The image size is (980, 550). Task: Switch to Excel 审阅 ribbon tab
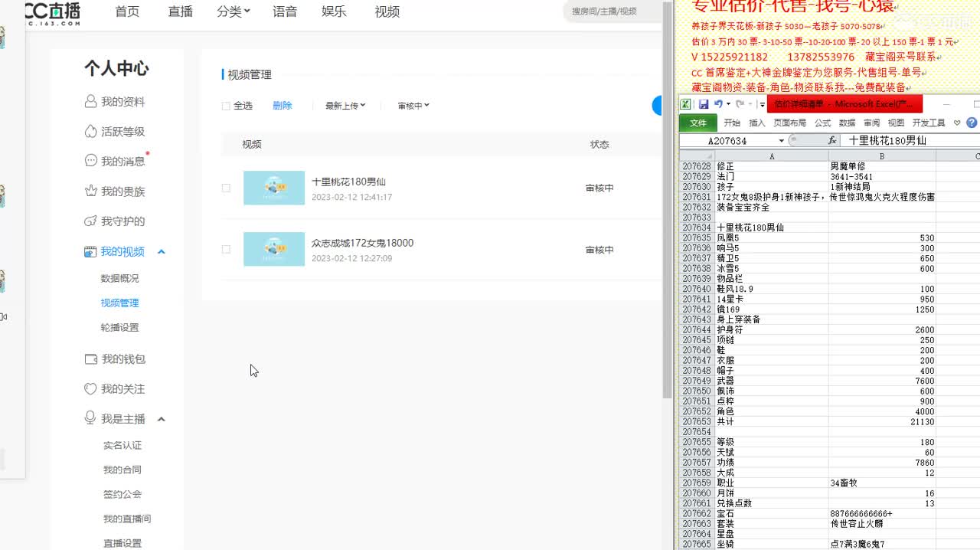pyautogui.click(x=871, y=123)
